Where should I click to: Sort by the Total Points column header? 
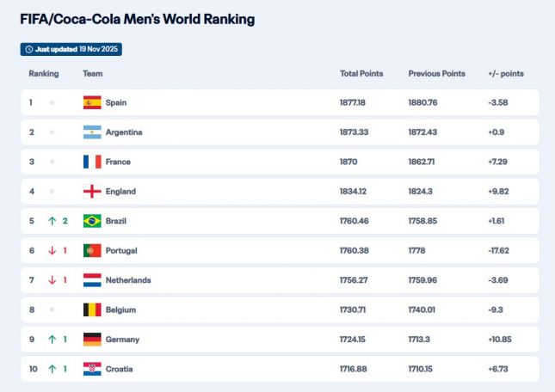tap(361, 74)
